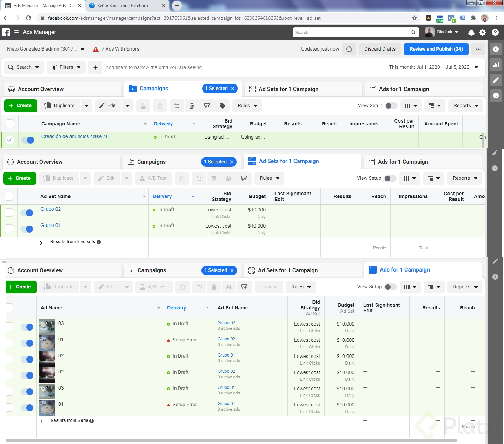Expand Results from 6 ads row
Screen dimensions: 504x444
tap(42, 422)
